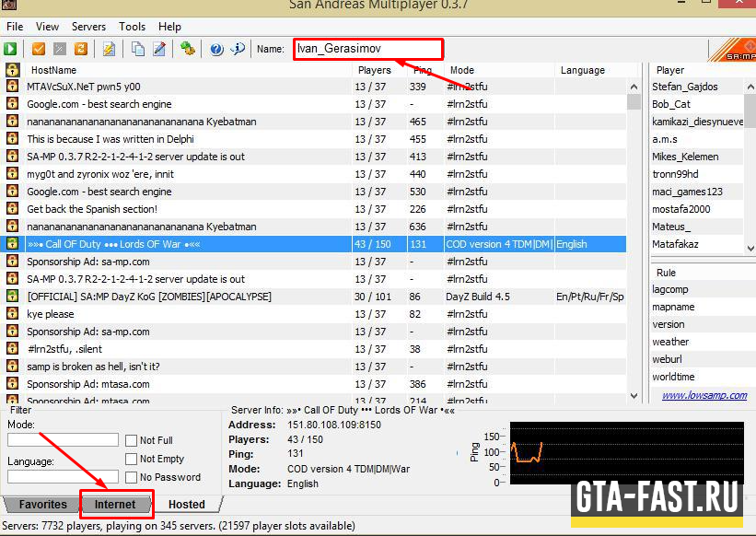Select player Mikes_Kelemen in the player list
Viewport: 756px width, 536px height.
pos(685,157)
